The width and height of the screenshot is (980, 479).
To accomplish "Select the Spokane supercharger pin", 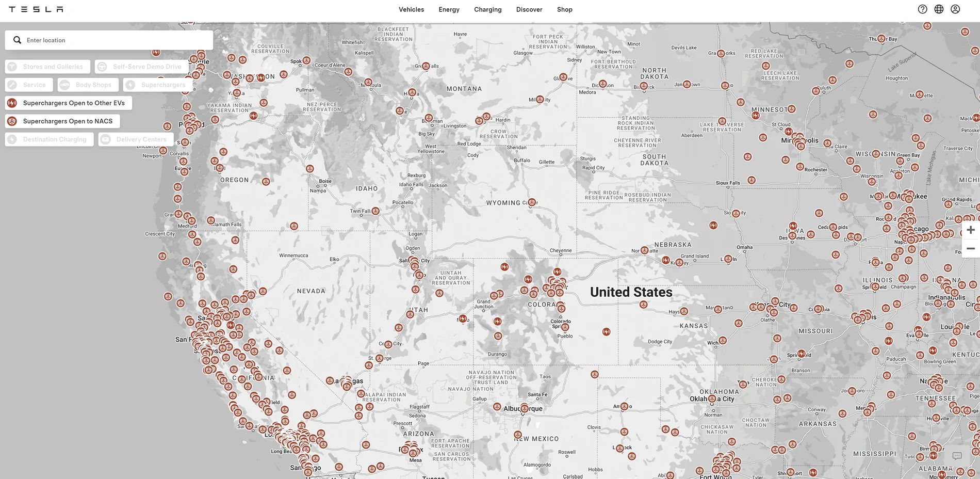I will point(306,60).
